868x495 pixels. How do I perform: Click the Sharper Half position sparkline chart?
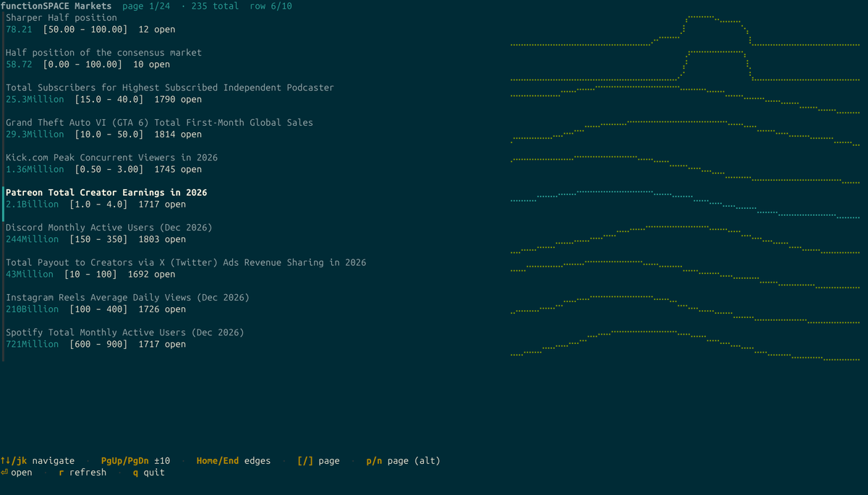click(x=685, y=30)
